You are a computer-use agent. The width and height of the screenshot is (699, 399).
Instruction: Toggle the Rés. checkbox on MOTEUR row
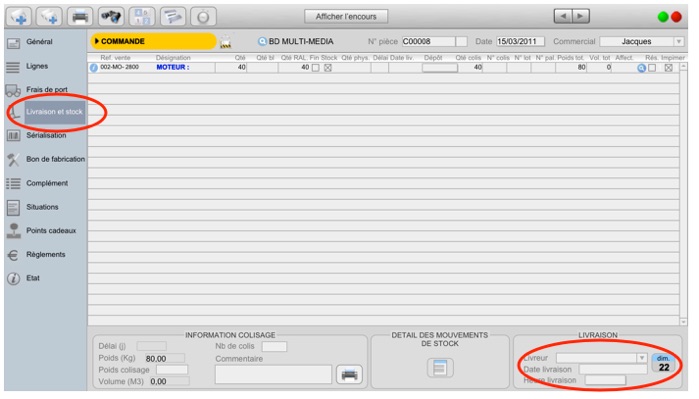(652, 68)
